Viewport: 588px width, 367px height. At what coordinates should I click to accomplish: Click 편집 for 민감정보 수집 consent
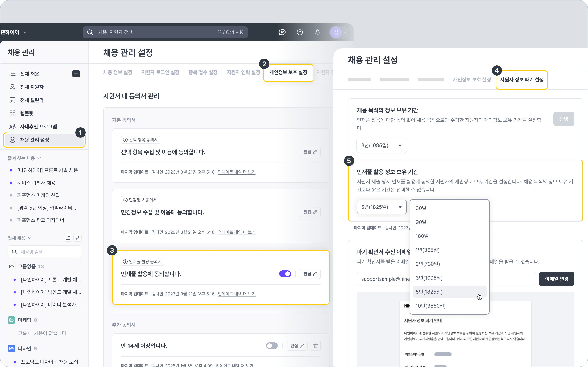click(310, 212)
